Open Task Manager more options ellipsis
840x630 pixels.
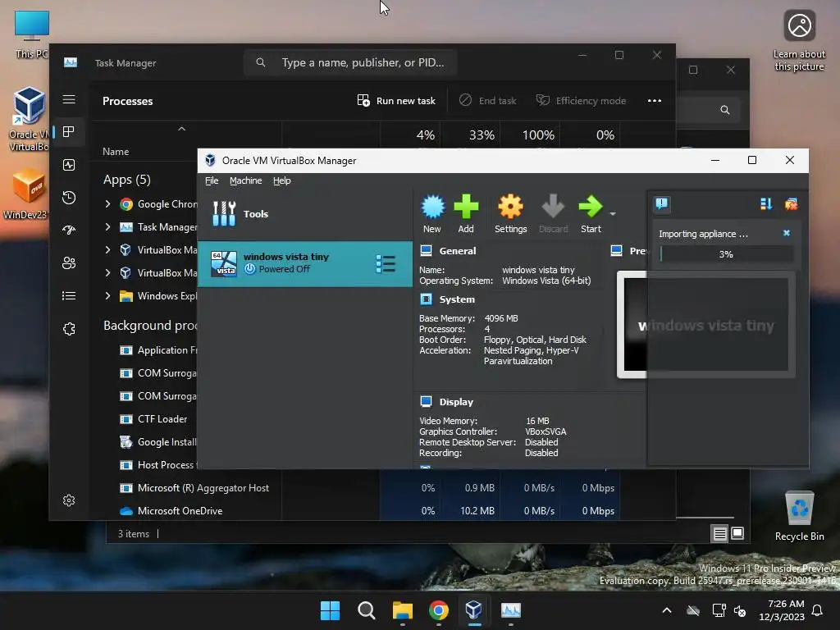point(654,101)
